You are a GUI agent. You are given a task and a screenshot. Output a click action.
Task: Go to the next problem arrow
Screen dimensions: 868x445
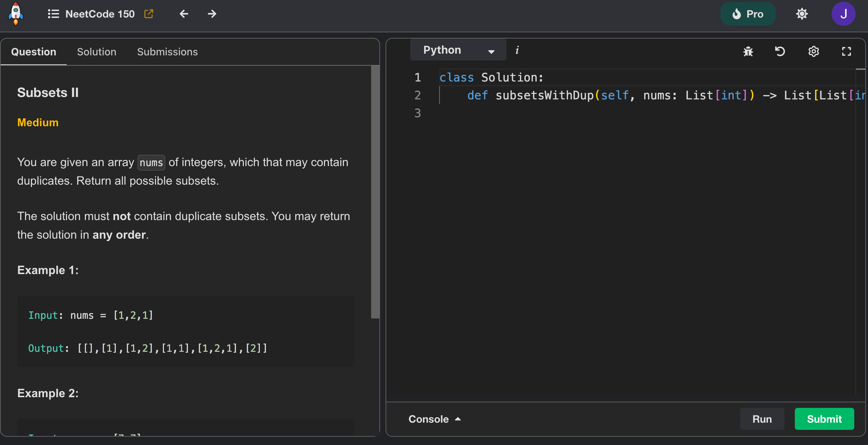click(x=212, y=14)
